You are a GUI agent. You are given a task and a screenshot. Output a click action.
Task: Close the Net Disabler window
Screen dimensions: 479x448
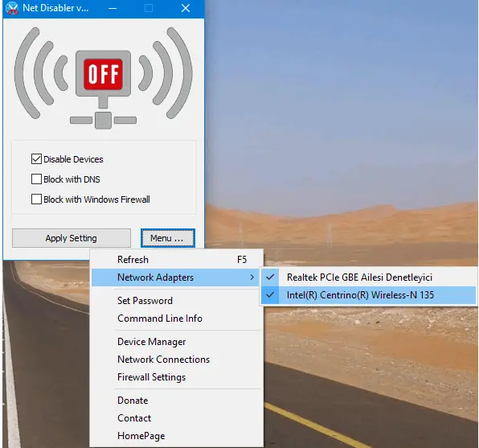point(186,8)
